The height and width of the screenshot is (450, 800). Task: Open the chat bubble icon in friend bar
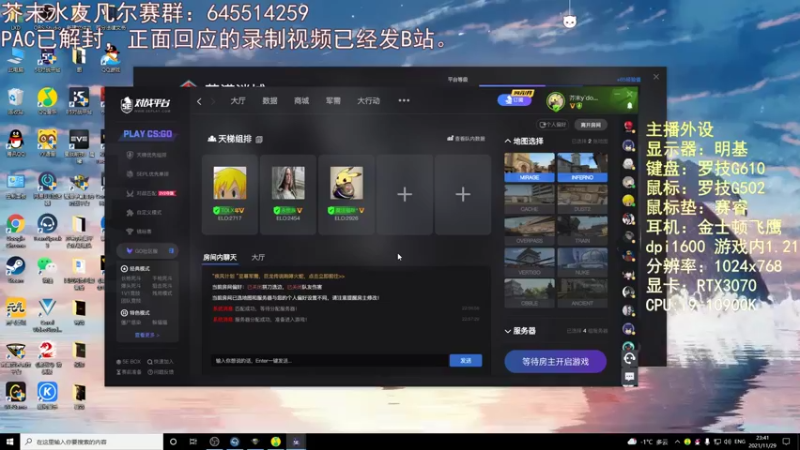tap(629, 377)
